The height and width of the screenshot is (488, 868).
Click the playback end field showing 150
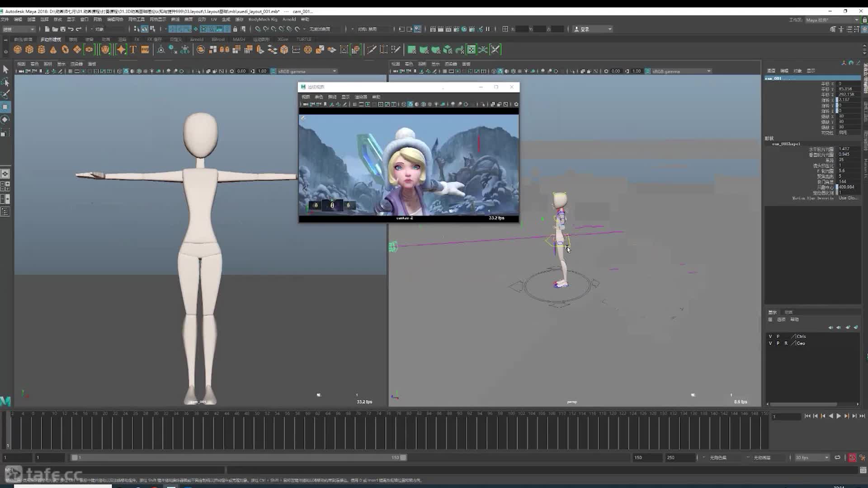pos(647,458)
